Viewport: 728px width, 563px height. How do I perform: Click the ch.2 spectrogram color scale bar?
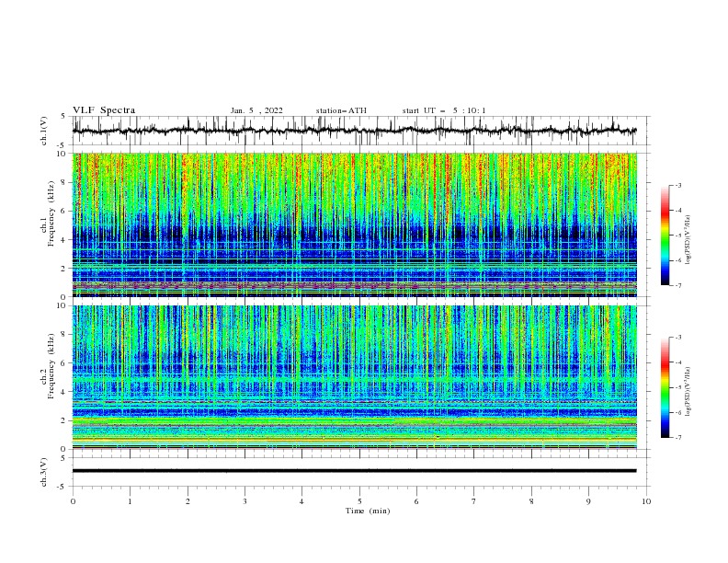coord(665,387)
